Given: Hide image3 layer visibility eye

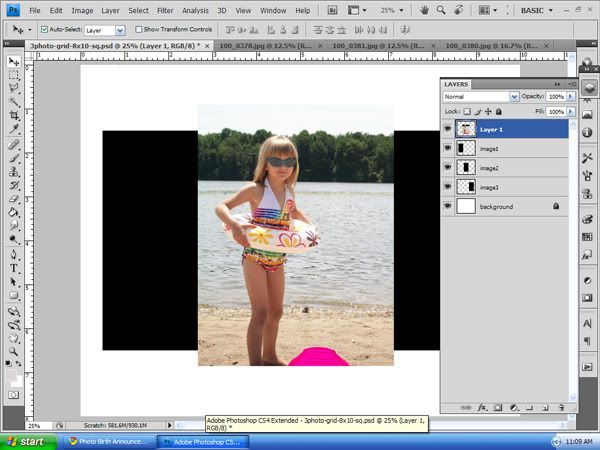Looking at the screenshot, I should [447, 186].
